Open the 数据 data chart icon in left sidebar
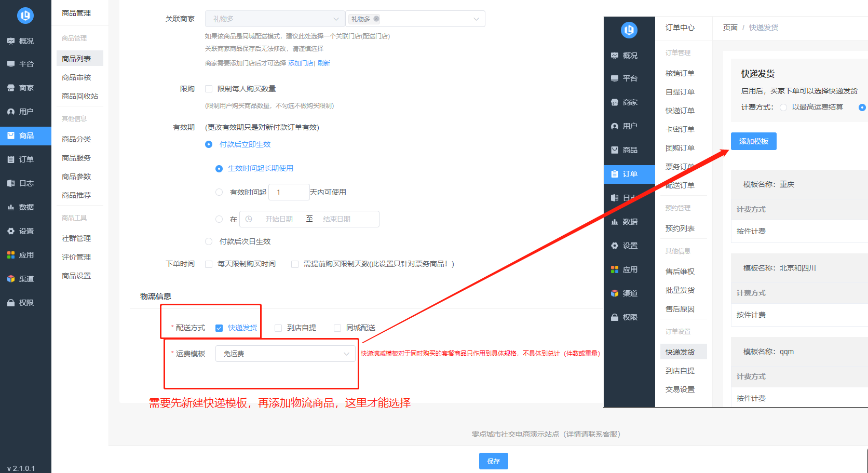The image size is (868, 473). pos(11,207)
